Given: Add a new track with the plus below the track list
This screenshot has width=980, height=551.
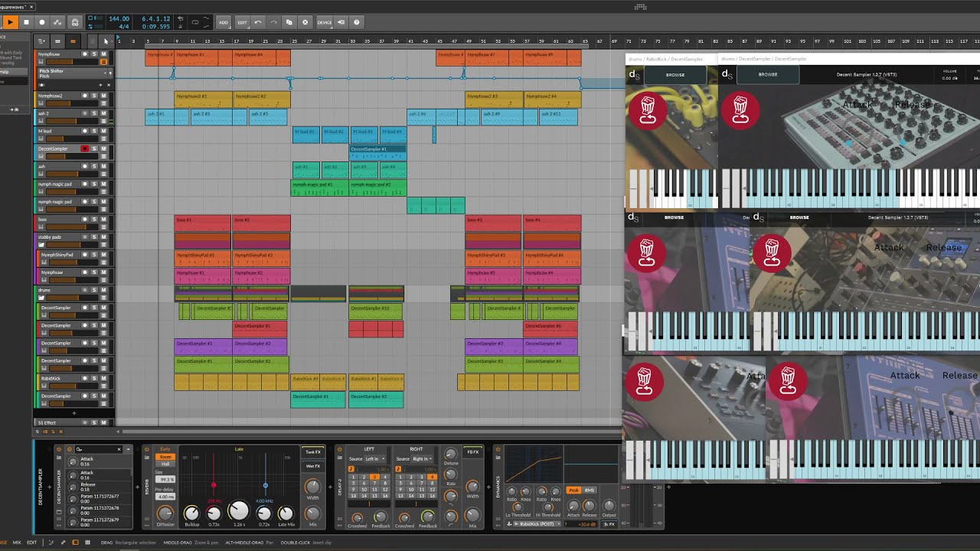Looking at the screenshot, I should (74, 413).
